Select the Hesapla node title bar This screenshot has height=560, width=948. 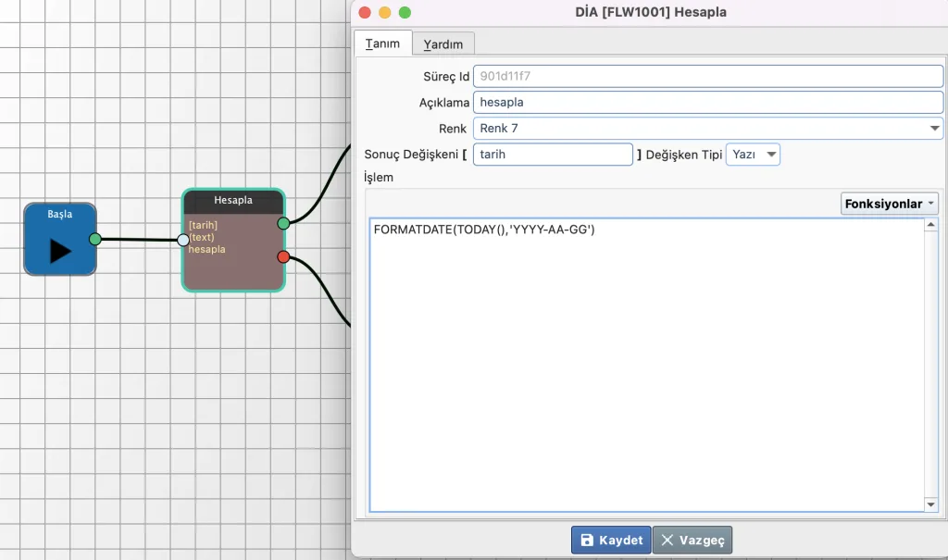click(233, 200)
